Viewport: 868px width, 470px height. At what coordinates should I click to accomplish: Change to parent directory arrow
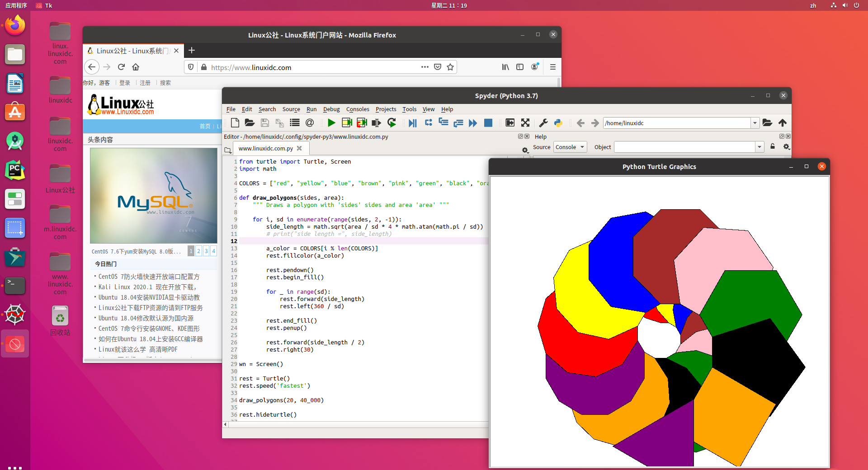(783, 123)
